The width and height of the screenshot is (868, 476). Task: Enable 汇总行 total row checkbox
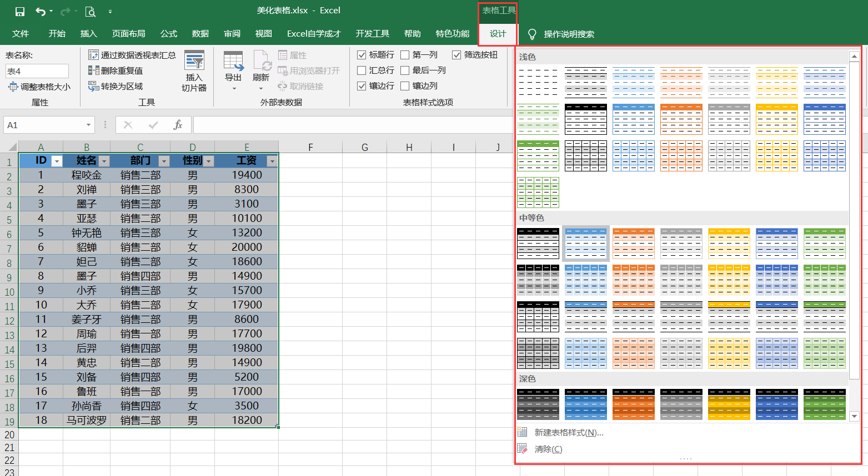click(x=362, y=70)
